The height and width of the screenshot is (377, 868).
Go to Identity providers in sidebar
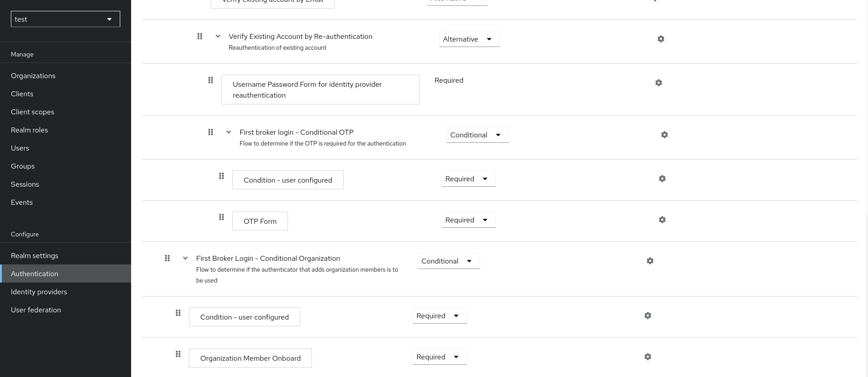39,292
